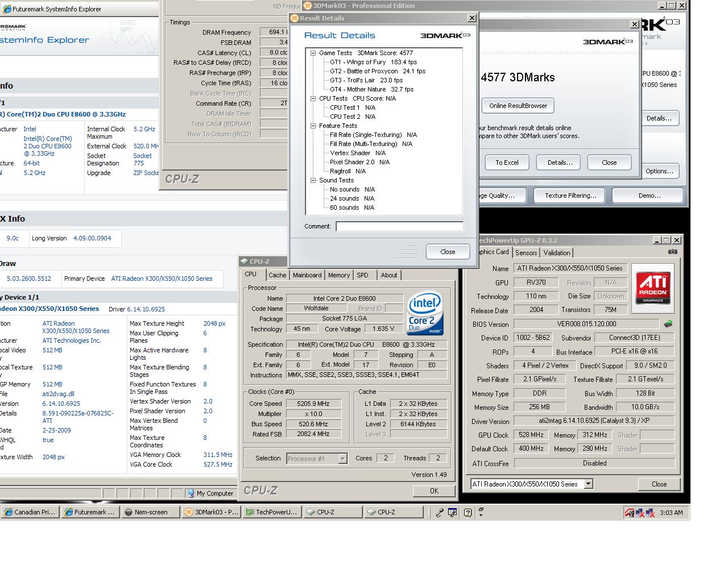Click the system tray clock 3:03 AM

671,513
